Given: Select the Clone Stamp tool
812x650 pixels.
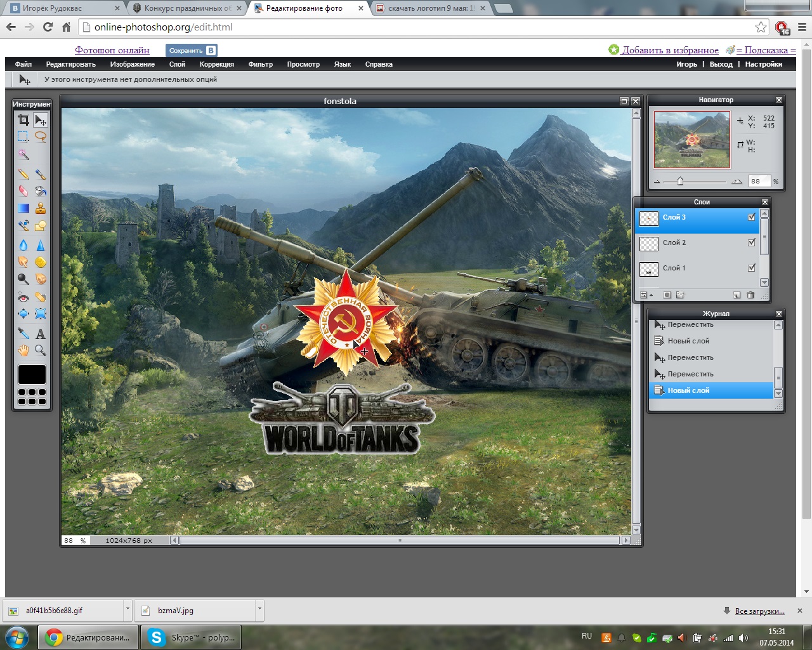Looking at the screenshot, I should pyautogui.click(x=41, y=208).
